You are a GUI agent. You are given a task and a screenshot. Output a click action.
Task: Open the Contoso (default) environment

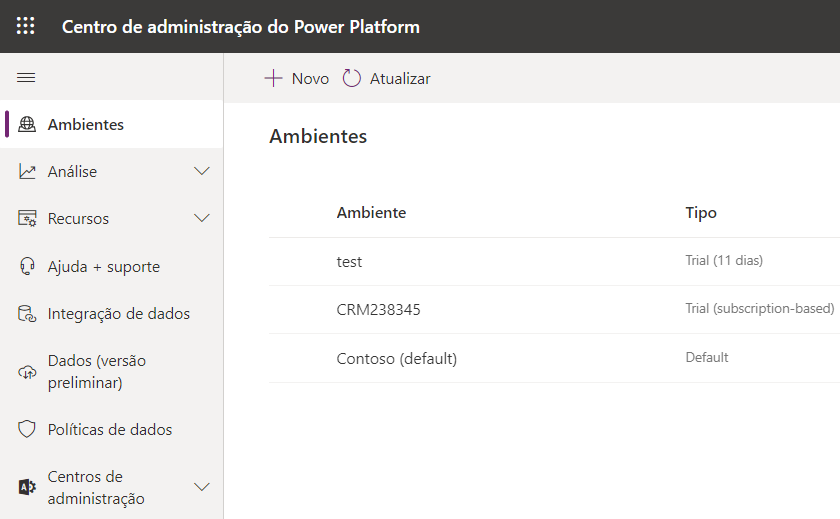tap(396, 358)
